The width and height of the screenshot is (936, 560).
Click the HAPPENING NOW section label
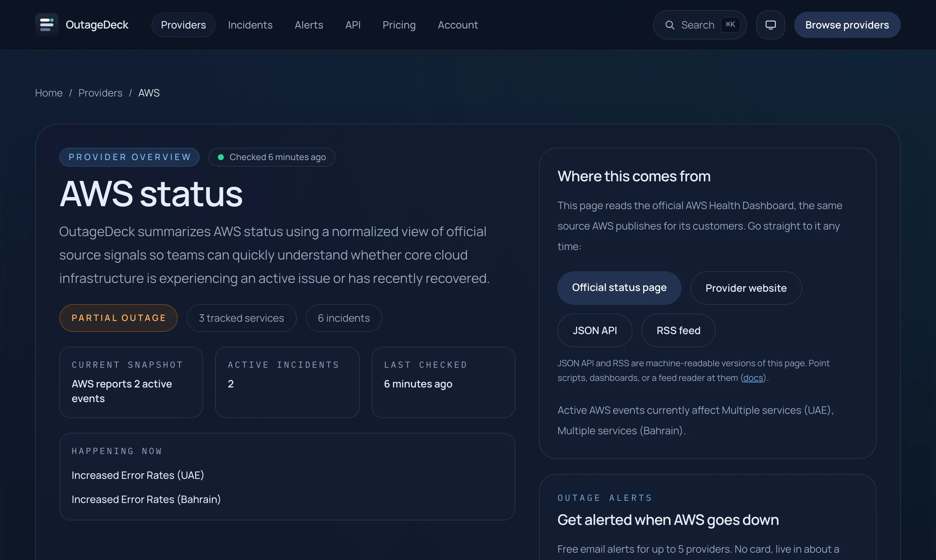tap(117, 451)
